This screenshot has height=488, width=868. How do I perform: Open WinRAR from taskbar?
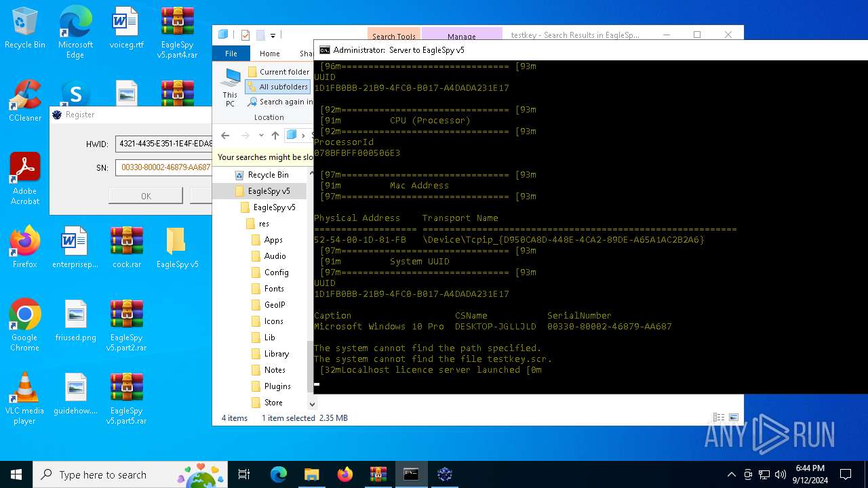pos(378,474)
